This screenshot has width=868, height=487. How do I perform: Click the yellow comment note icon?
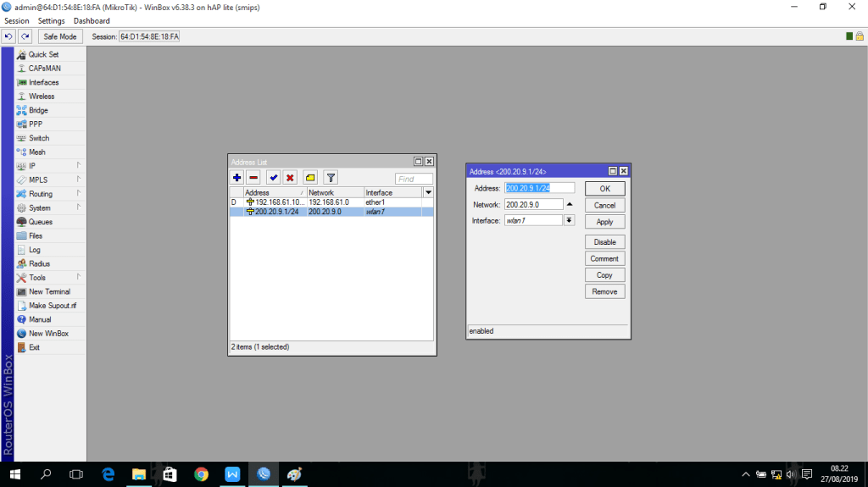[x=310, y=178]
